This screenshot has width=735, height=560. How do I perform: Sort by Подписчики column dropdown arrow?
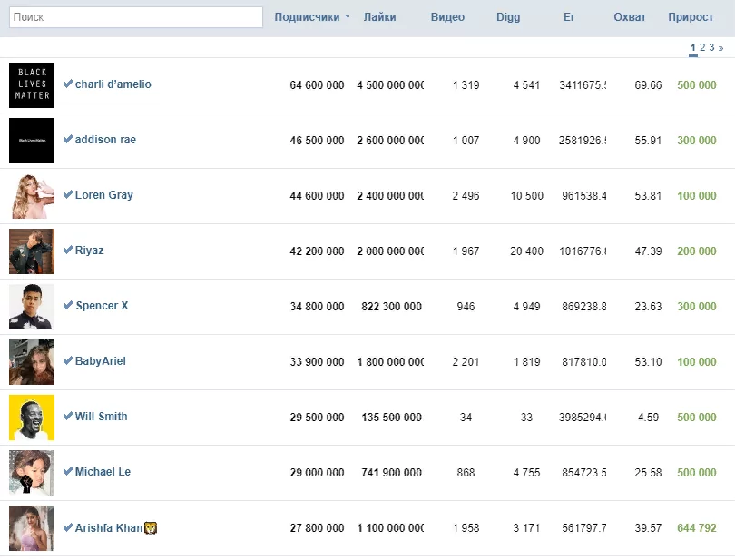click(347, 17)
